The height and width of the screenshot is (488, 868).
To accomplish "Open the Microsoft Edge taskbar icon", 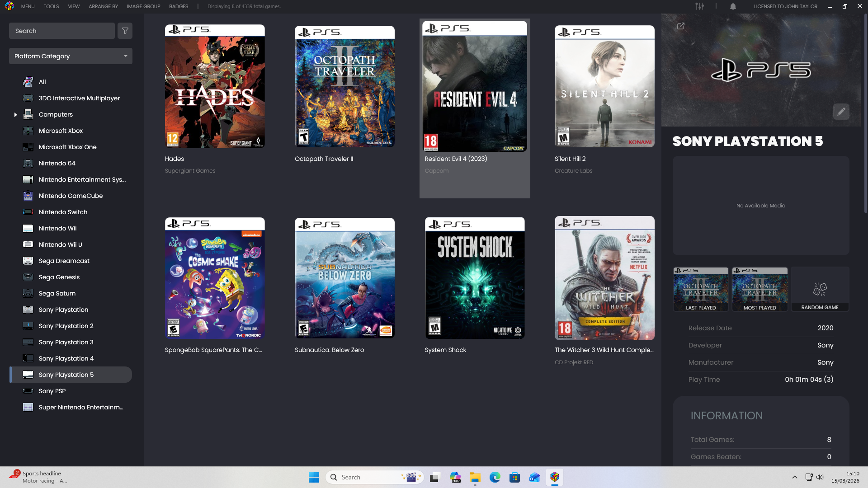I will click(495, 477).
